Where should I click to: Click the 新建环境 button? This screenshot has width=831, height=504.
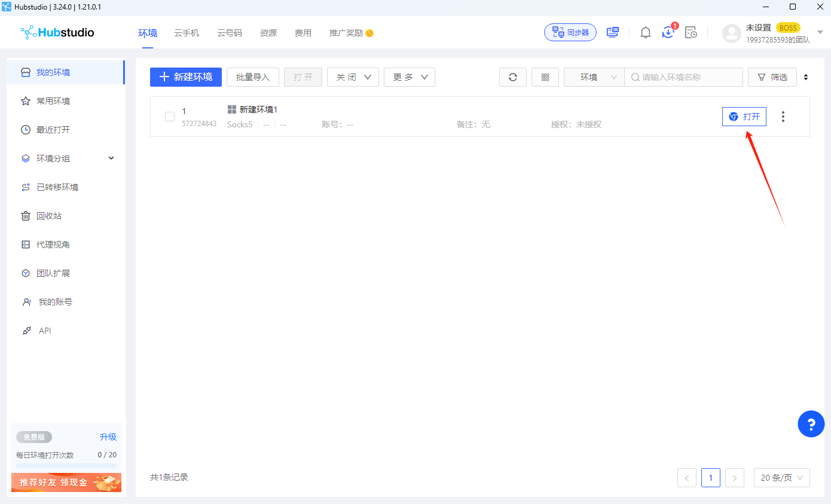[186, 77]
